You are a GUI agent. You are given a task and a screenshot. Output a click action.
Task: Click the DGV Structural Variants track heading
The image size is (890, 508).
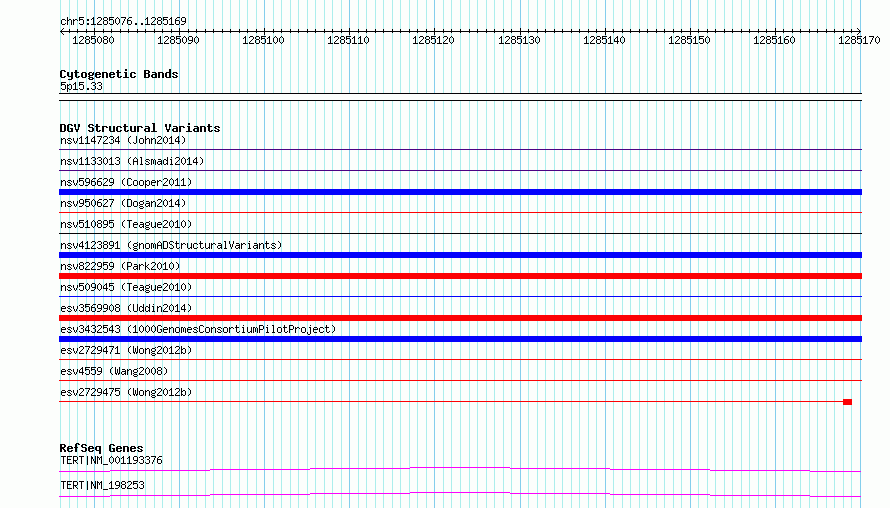(x=140, y=128)
